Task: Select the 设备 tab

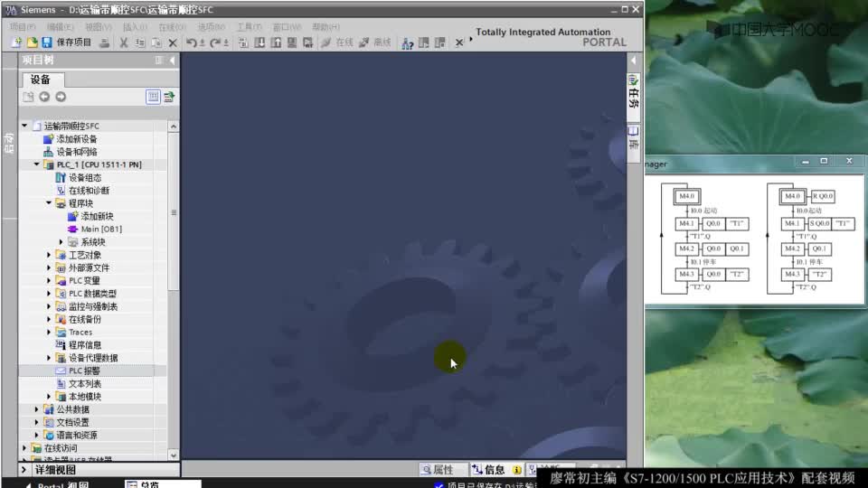Action: [x=41, y=80]
